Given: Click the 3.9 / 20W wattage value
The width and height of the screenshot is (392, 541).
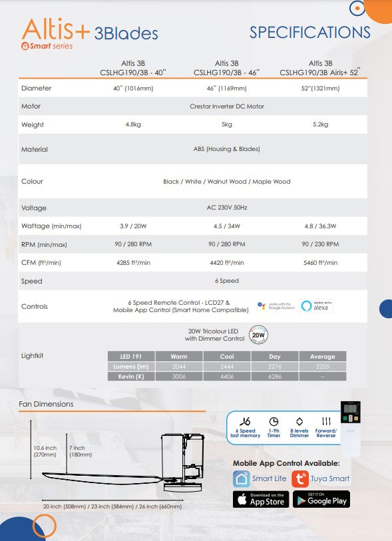Looking at the screenshot, I should [133, 226].
